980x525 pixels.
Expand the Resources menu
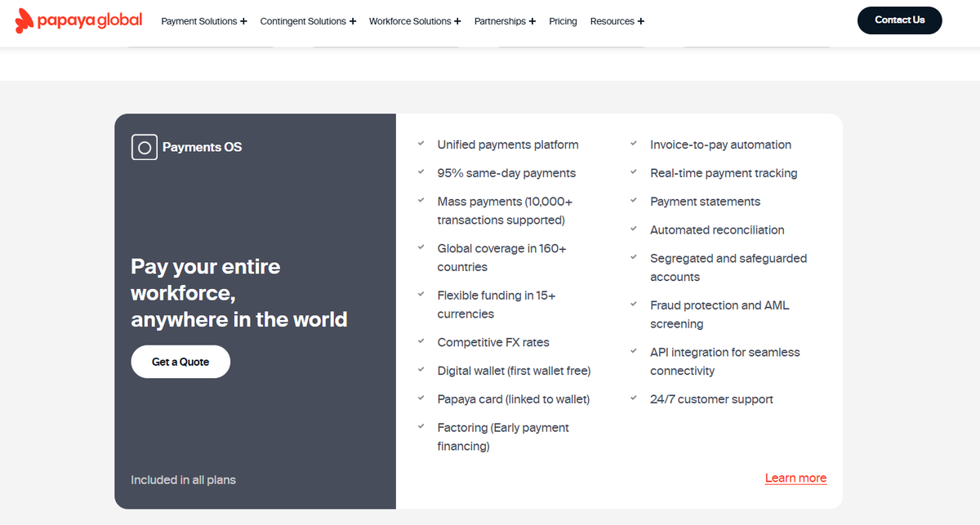pos(617,21)
